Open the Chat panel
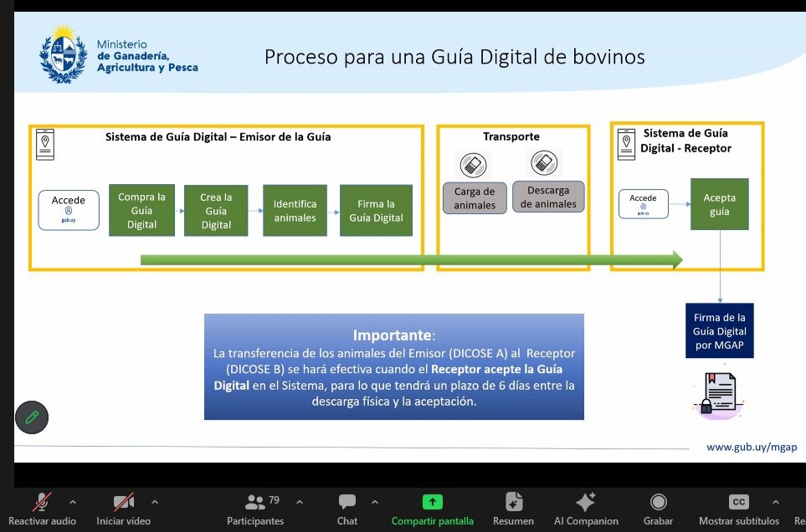The width and height of the screenshot is (806, 532). pos(347,509)
